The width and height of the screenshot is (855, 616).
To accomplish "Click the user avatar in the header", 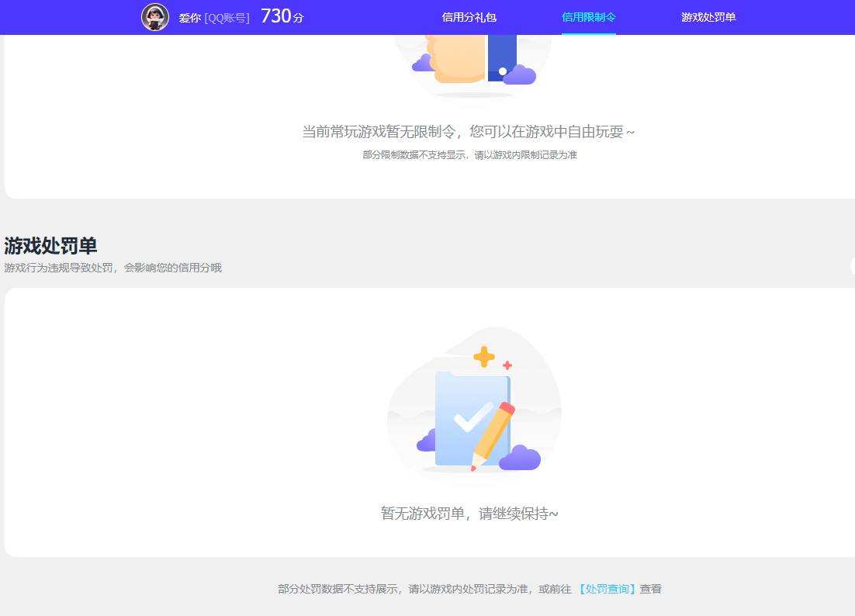I will 155,17.
